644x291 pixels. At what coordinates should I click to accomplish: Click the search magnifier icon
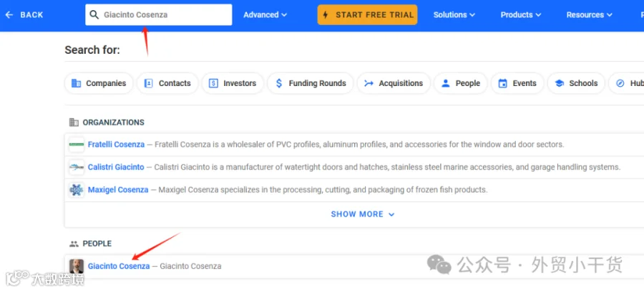tap(94, 15)
